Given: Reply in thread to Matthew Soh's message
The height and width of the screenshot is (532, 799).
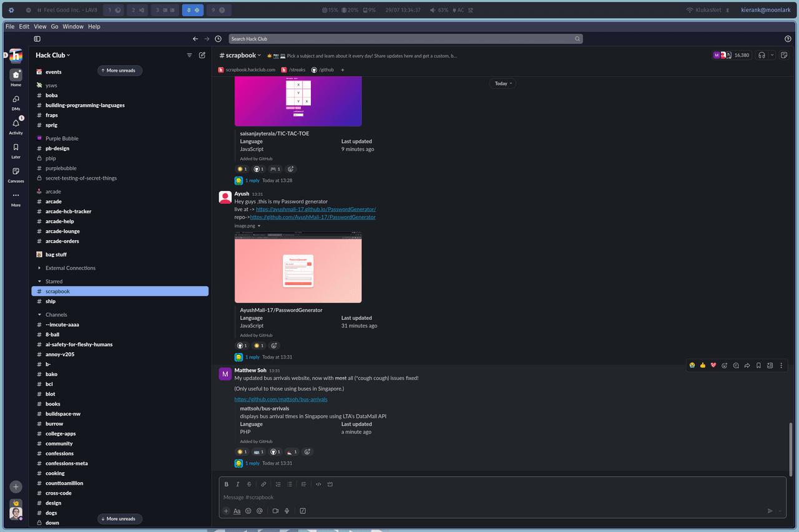Looking at the screenshot, I should click(x=736, y=365).
